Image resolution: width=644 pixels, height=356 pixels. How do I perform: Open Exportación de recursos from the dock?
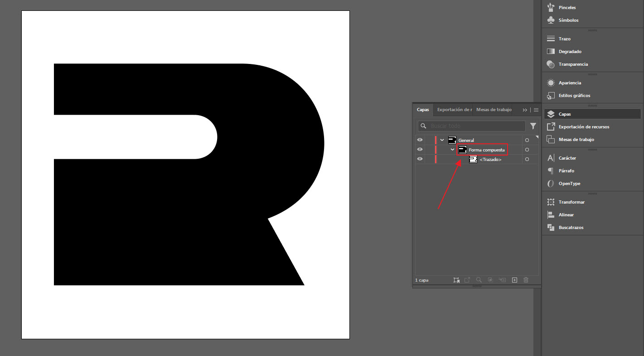tap(592, 127)
